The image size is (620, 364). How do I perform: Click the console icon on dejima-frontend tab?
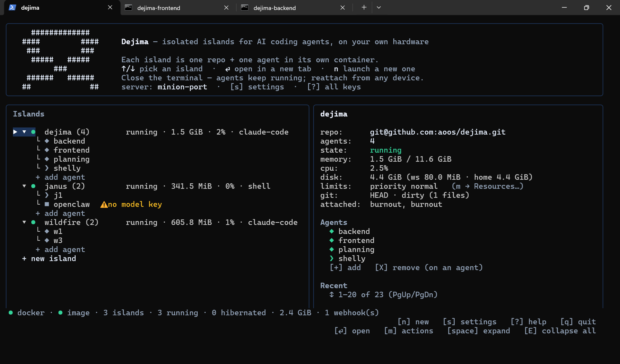pyautogui.click(x=129, y=7)
